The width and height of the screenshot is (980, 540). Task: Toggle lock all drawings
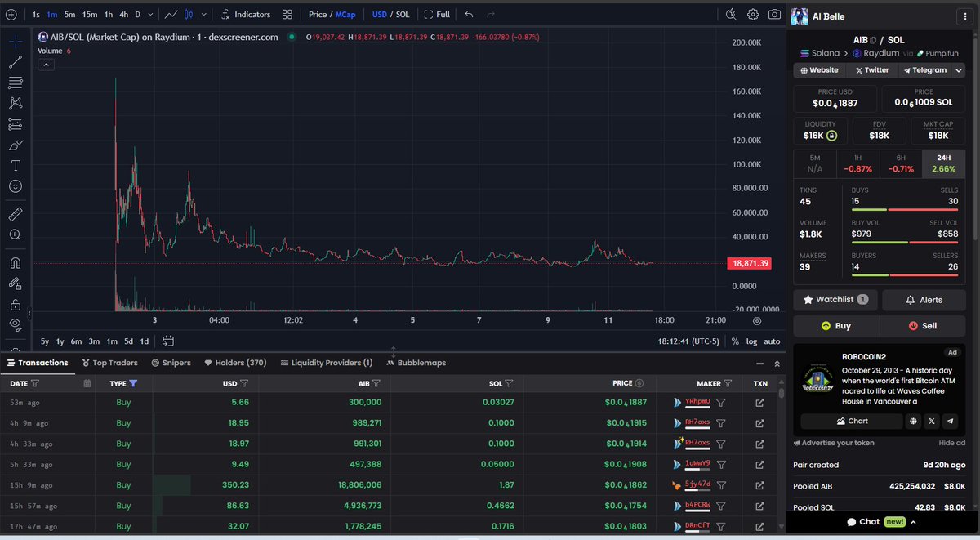click(15, 305)
